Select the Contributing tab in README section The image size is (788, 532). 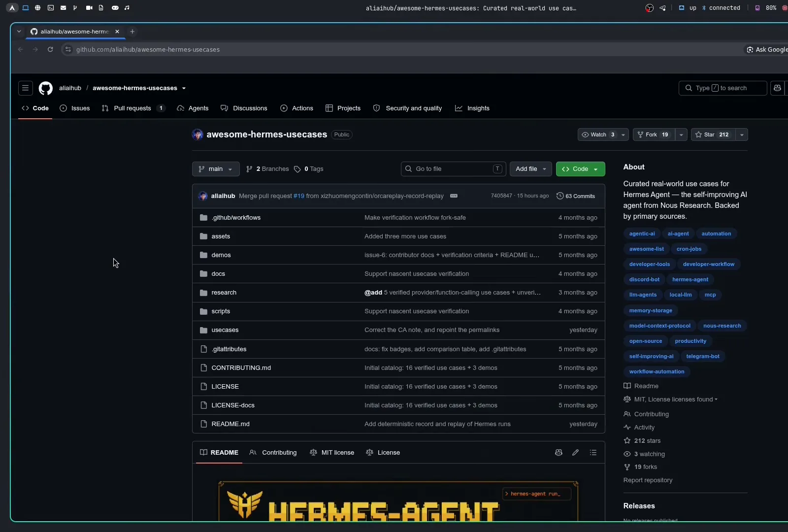pos(273,453)
